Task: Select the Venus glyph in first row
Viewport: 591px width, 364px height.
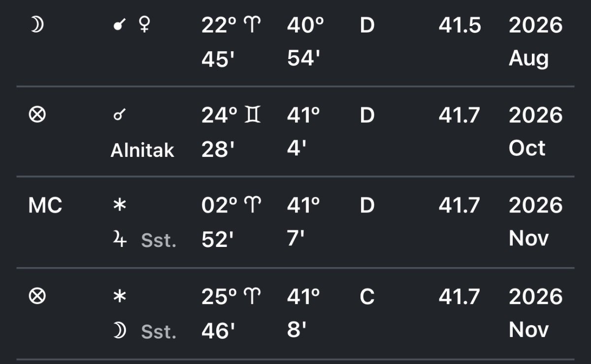Action: pos(144,25)
